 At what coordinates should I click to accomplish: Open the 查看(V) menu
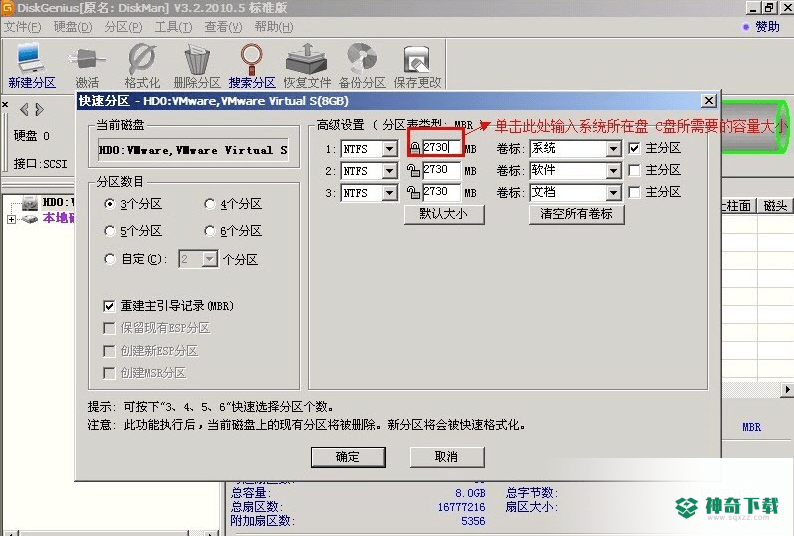tap(223, 27)
